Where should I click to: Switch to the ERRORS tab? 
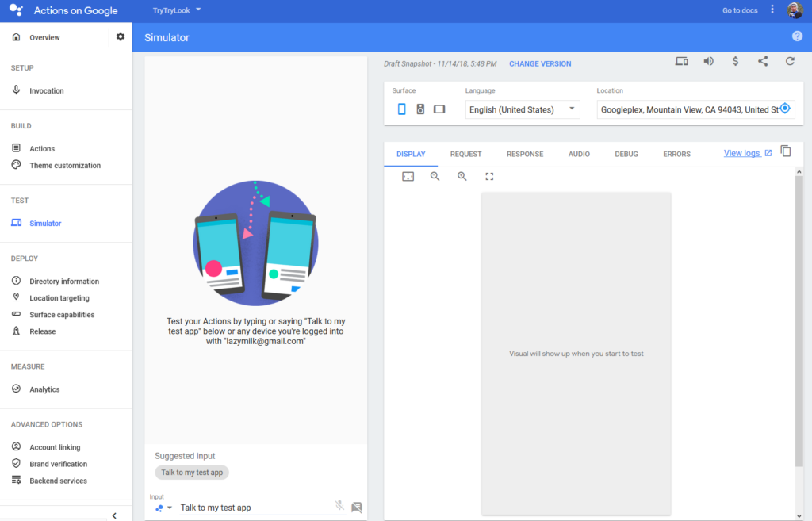coord(676,154)
